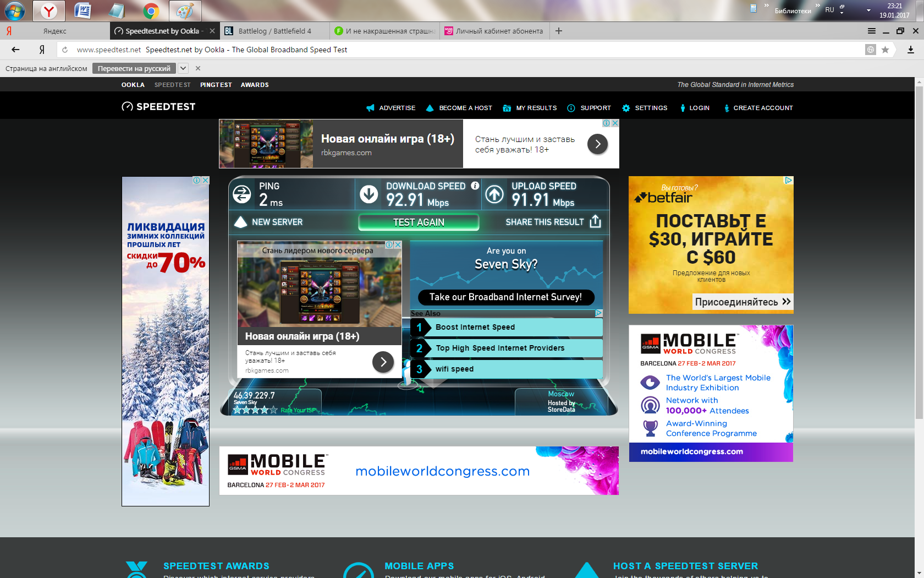This screenshot has width=924, height=578.
Task: Open MOBILE APPS section
Action: tap(419, 566)
